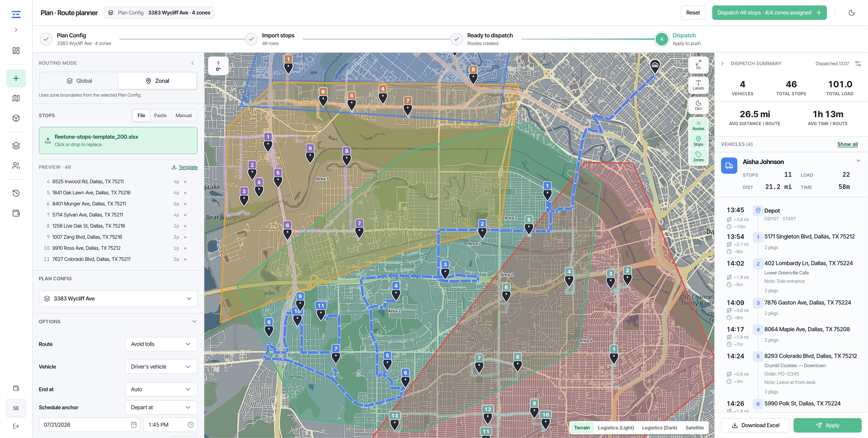Image resolution: width=868 pixels, height=438 pixels.
Task: Click the green plus new plan icon
Action: (x=16, y=78)
